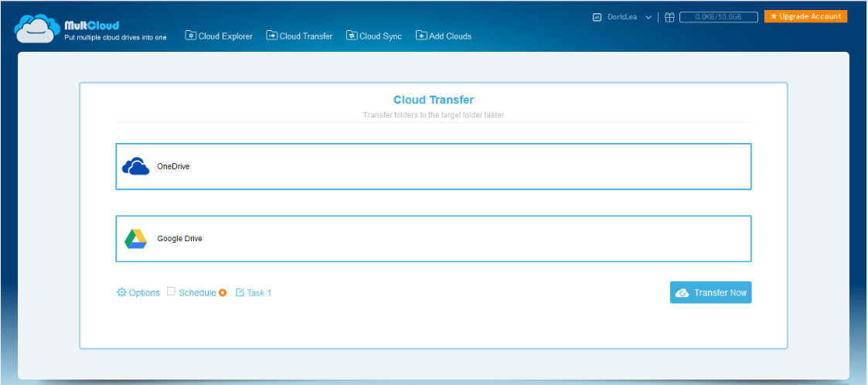Check the 0.0KB/50.0GB traffic usage bar

719,17
